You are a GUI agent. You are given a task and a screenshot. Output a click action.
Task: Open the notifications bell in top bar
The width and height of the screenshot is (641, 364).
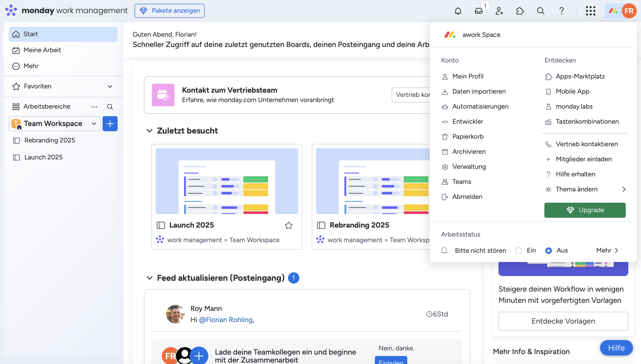pos(458,11)
